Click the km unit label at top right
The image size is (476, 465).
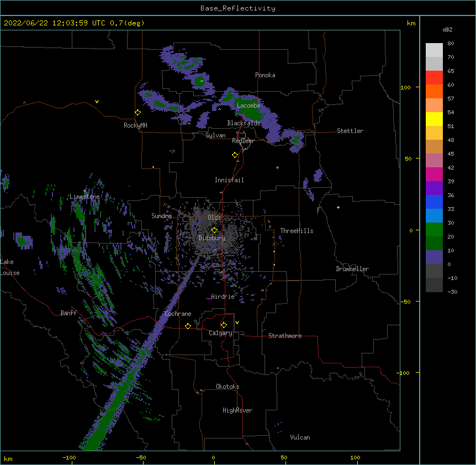click(411, 23)
